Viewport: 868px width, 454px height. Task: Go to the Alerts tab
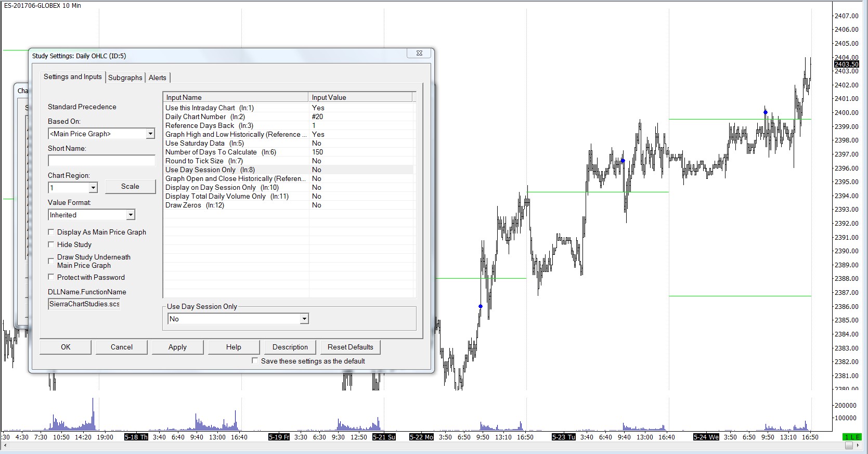(x=158, y=77)
